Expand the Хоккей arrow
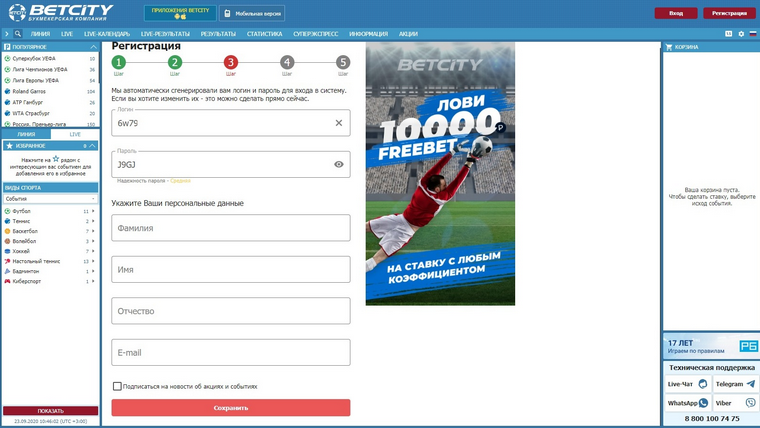This screenshot has width=760, height=428. click(x=93, y=251)
